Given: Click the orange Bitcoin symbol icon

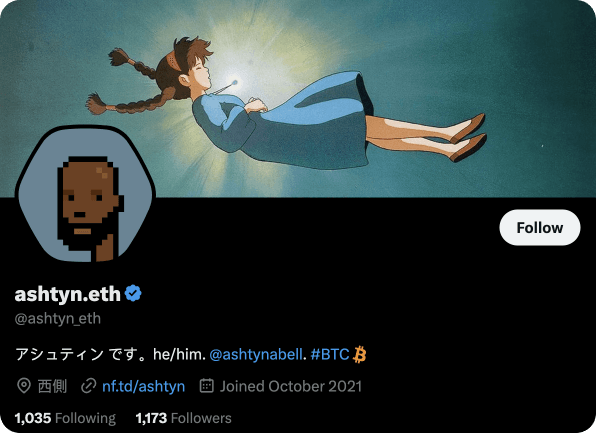Looking at the screenshot, I should [x=360, y=354].
